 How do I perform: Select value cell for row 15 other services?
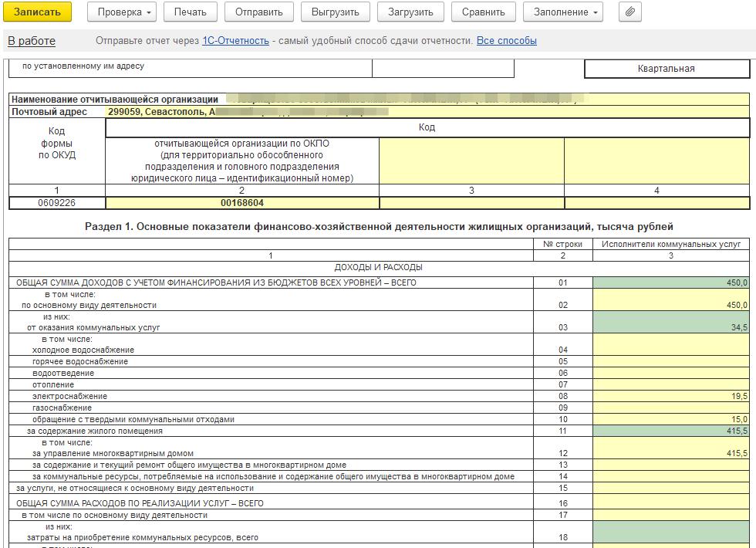(670, 488)
